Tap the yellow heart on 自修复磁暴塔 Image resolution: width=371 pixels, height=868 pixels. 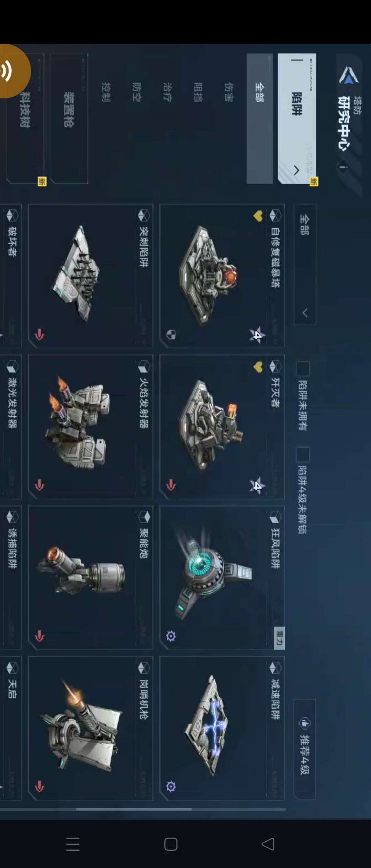click(258, 216)
